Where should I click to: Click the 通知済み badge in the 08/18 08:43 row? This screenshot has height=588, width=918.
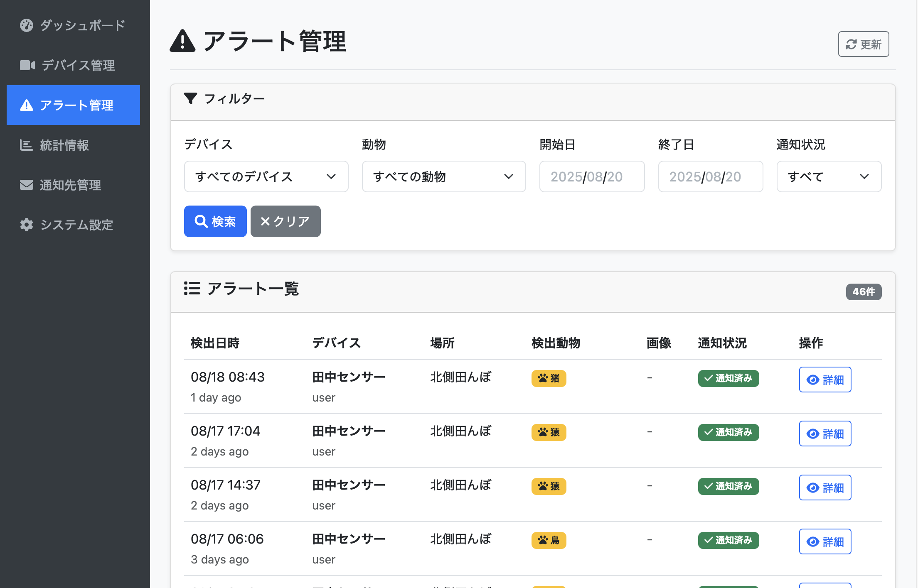click(728, 378)
